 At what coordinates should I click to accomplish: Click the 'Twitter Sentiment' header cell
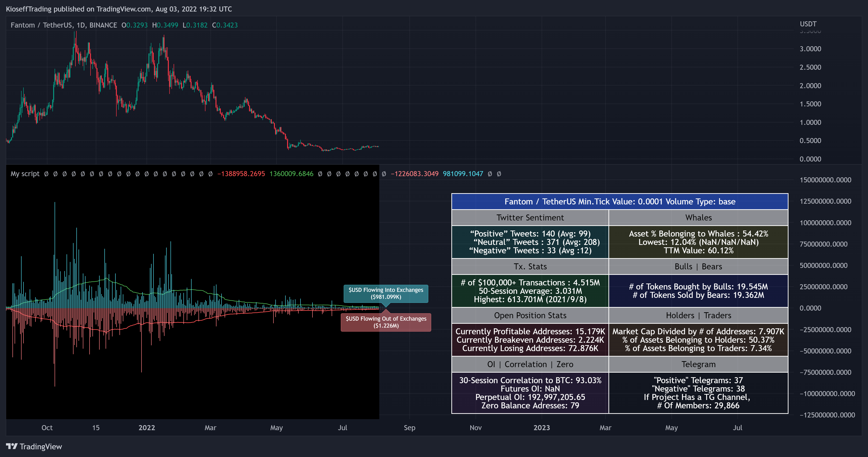[530, 218]
